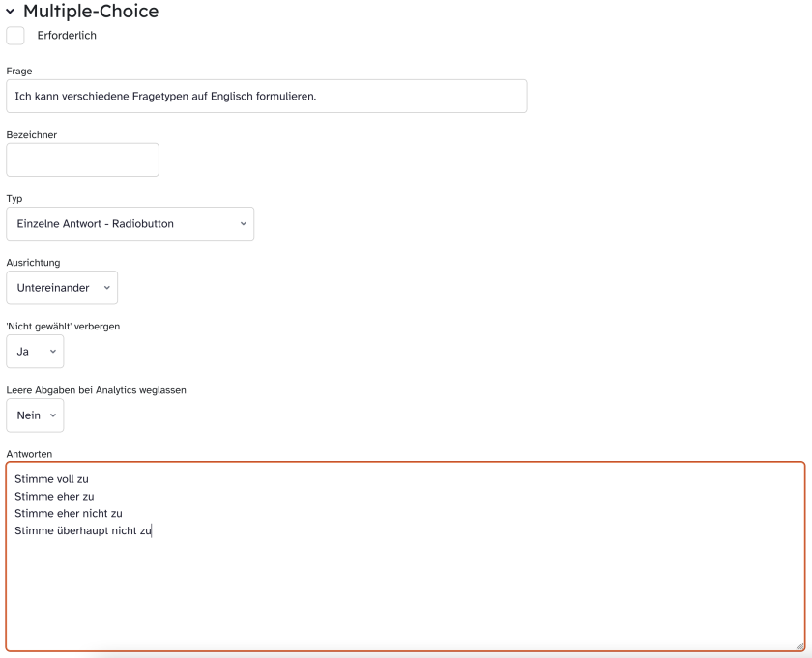
Task: Click the Multiple-Choice section heading
Action: coord(91,12)
